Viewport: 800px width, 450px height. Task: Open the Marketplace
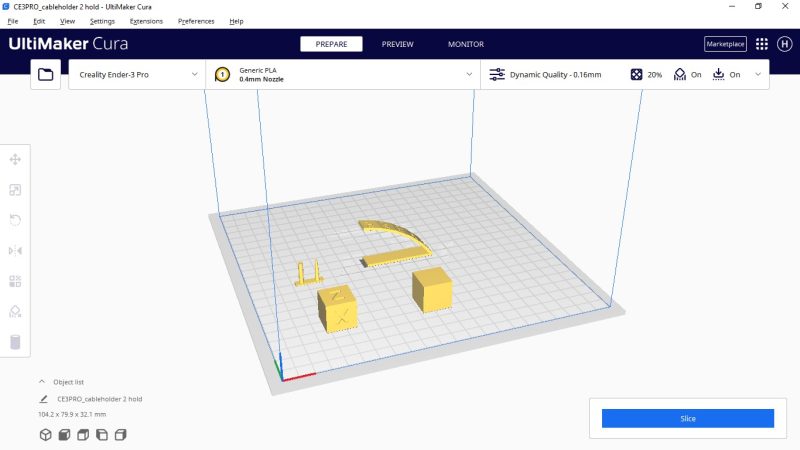tap(725, 44)
